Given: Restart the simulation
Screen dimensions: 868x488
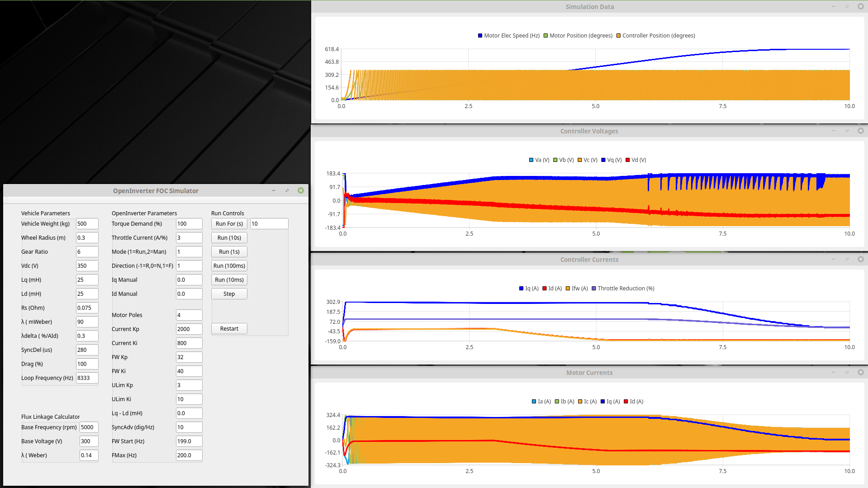Looking at the screenshot, I should click(x=229, y=329).
